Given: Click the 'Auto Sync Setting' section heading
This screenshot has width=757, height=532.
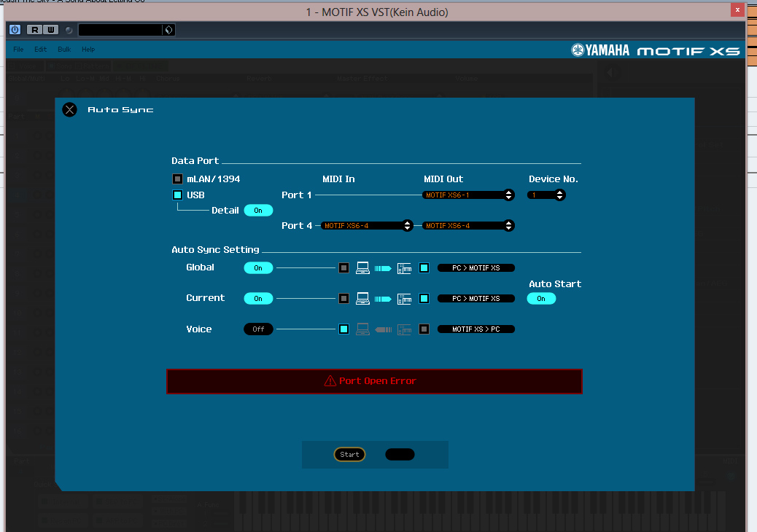Looking at the screenshot, I should pos(215,249).
